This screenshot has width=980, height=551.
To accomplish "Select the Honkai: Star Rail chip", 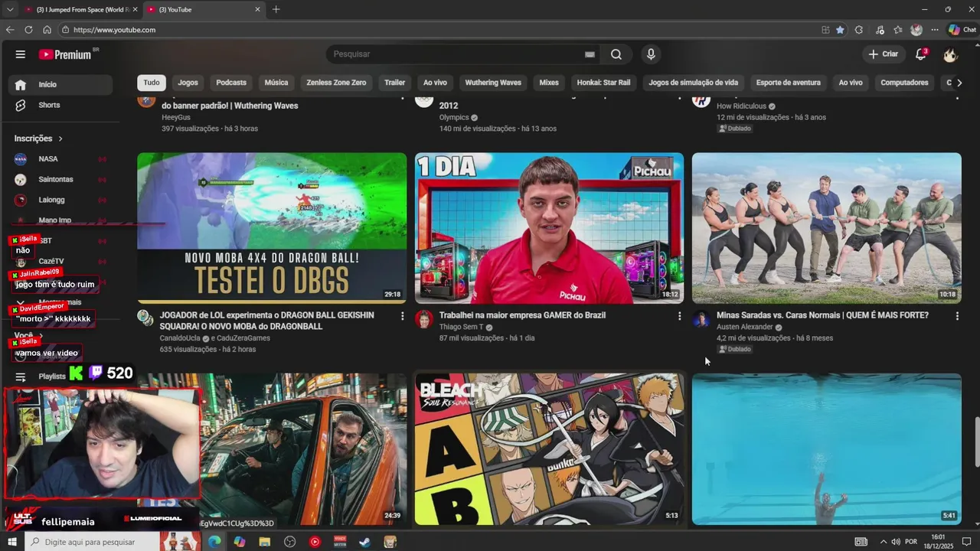I will (x=603, y=83).
